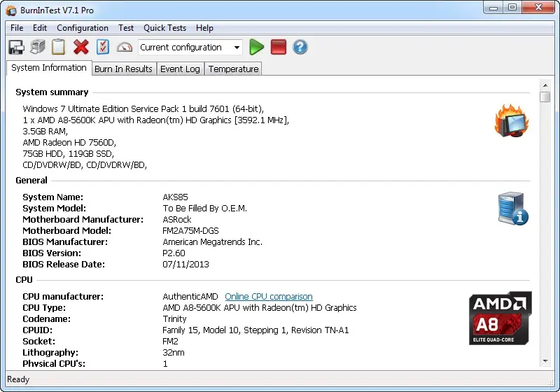Click the scrollbar down arrow

click(545, 361)
